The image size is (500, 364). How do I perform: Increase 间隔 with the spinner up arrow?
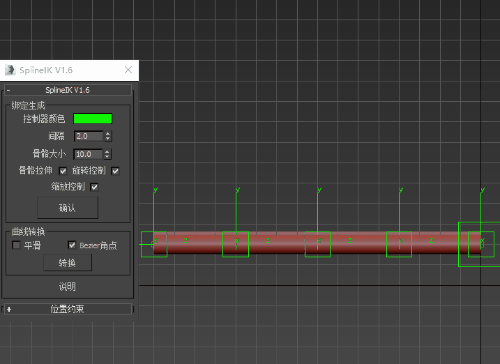108,134
